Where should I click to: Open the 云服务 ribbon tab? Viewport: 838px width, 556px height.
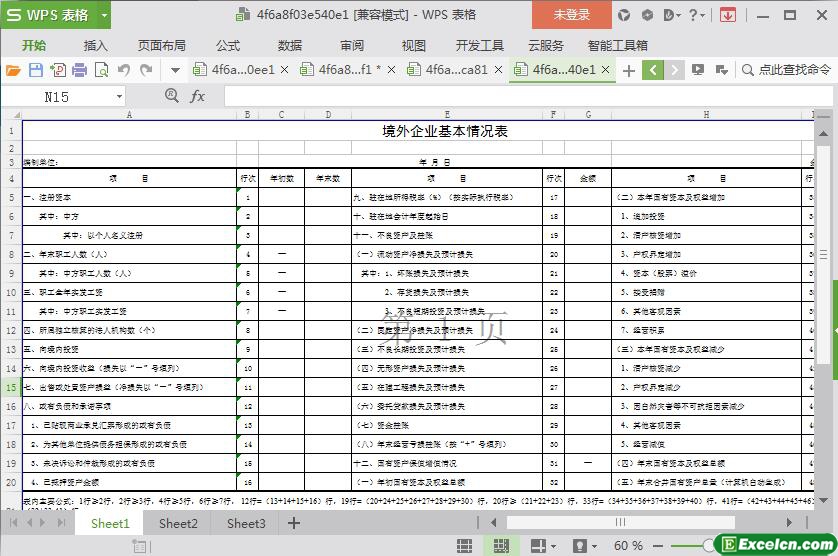pos(546,45)
